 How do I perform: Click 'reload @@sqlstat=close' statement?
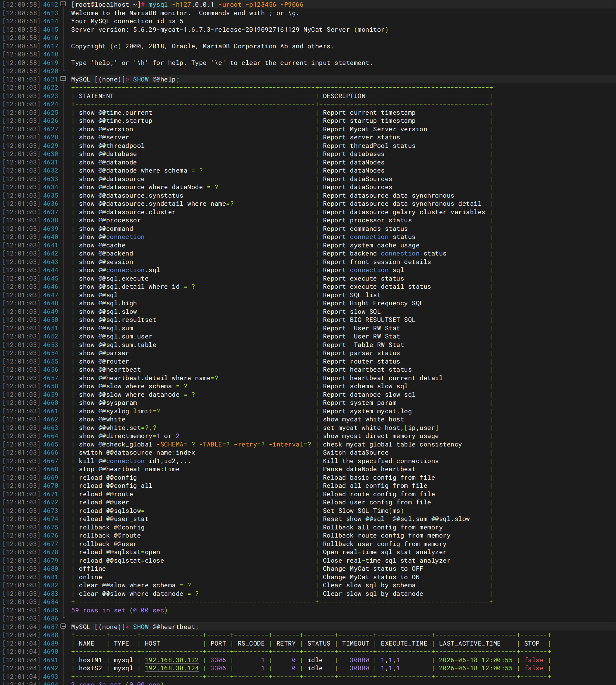pyautogui.click(x=121, y=560)
